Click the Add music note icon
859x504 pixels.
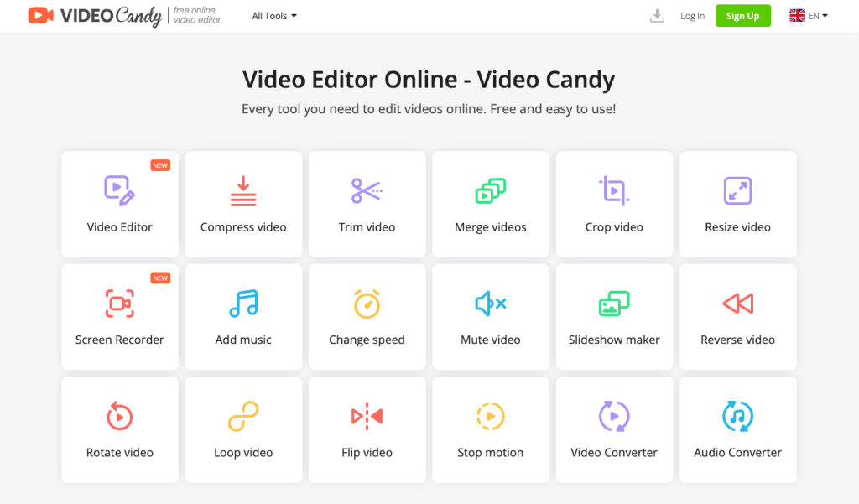pos(243,303)
